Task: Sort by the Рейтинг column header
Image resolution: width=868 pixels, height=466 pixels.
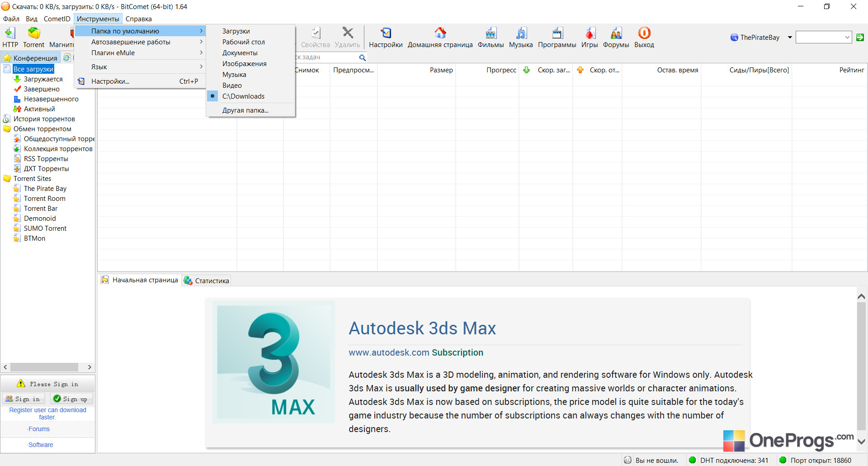Action: click(829, 70)
